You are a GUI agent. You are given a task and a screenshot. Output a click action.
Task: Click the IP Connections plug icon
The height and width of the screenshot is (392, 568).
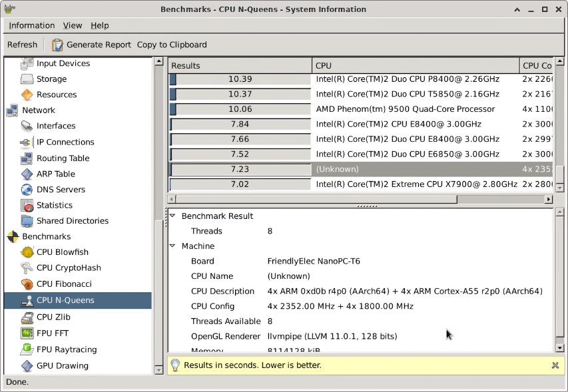pyautogui.click(x=27, y=142)
